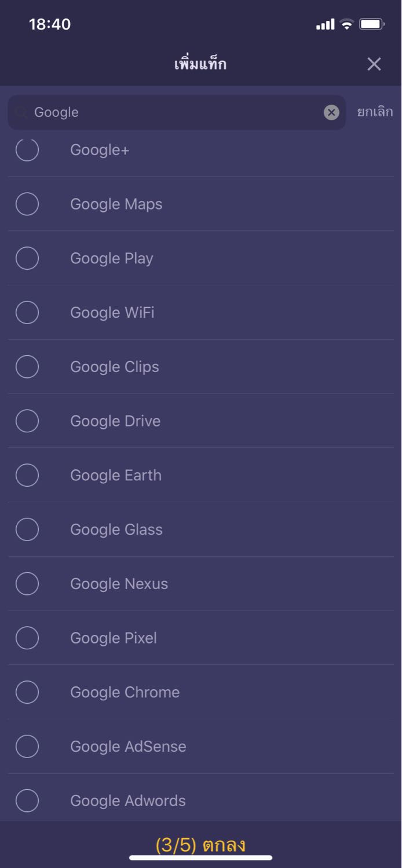Screen dimensions: 402x868
Task: Choose the Google Chrome tag circle
Action: [x=27, y=692]
